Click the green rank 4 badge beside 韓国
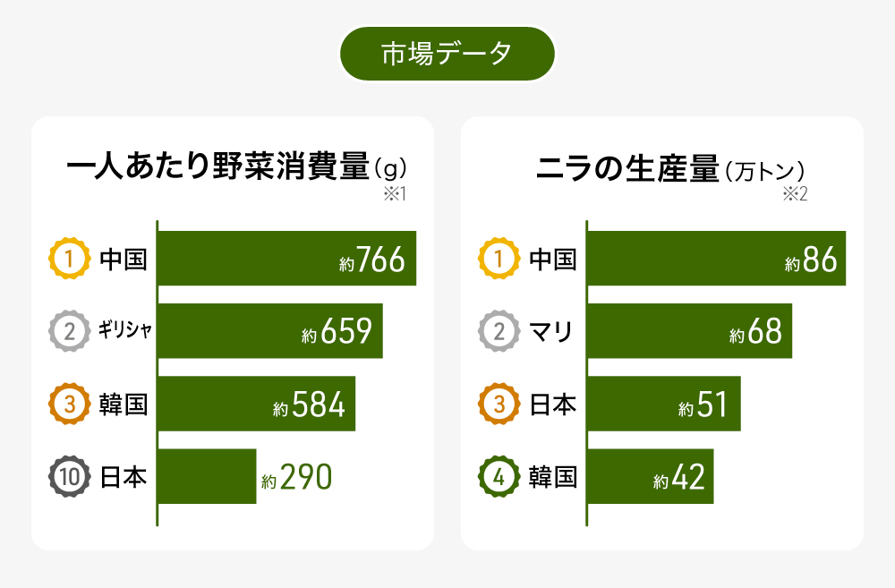Image resolution: width=895 pixels, height=588 pixels. click(499, 477)
